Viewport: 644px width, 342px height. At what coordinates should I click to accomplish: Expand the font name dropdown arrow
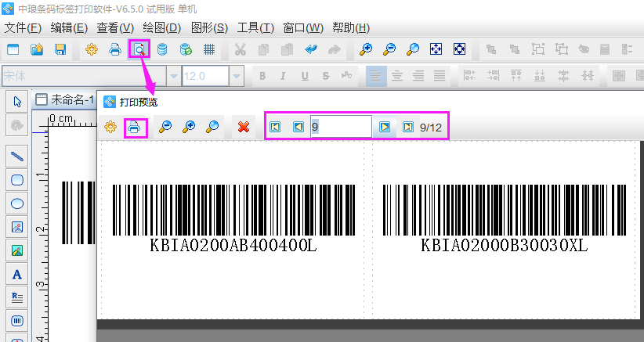pos(173,76)
